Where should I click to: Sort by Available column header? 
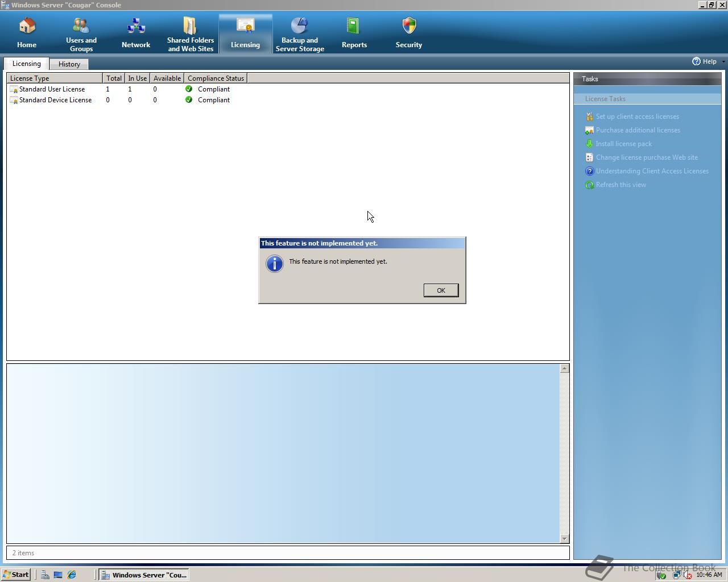[x=167, y=78]
